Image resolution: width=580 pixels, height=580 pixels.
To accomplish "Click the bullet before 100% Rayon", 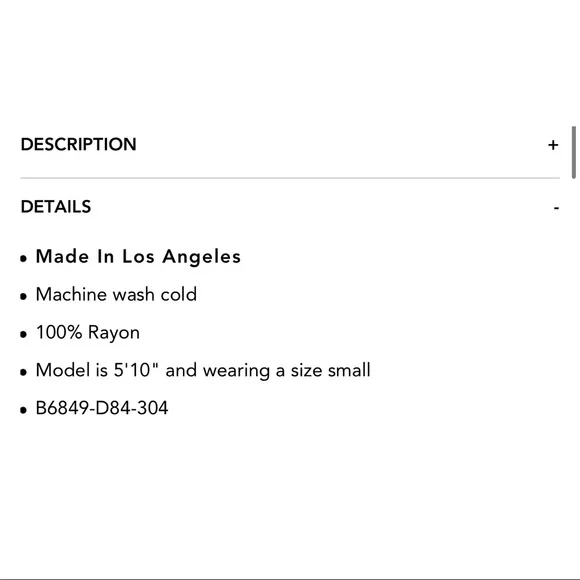I will 24,334.
